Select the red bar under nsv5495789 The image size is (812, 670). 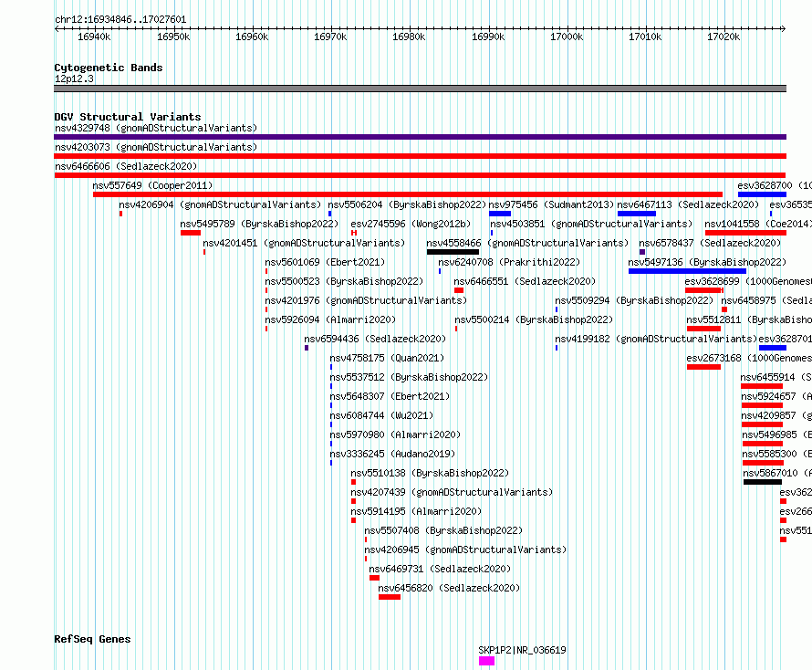[191, 233]
